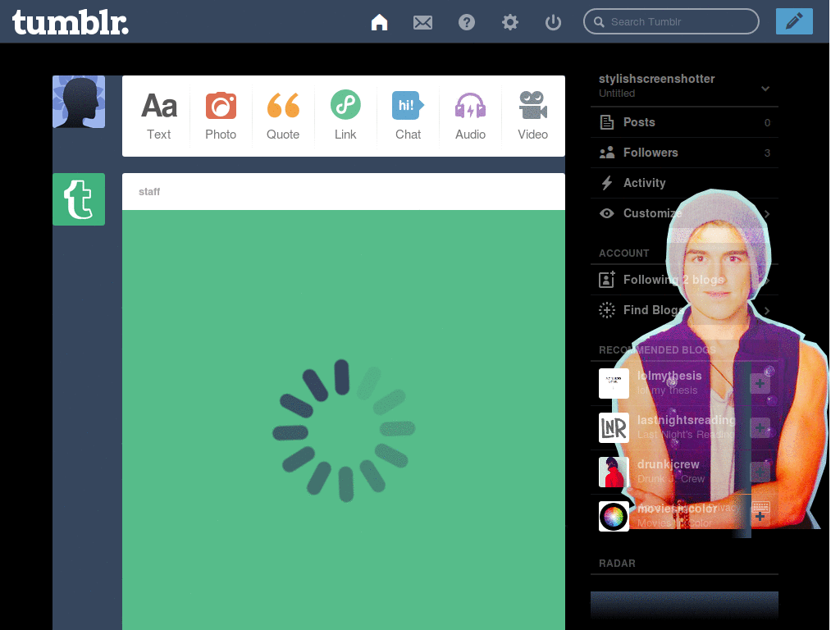Go to the Home dashboard icon
The image size is (840, 630).
[x=379, y=22]
